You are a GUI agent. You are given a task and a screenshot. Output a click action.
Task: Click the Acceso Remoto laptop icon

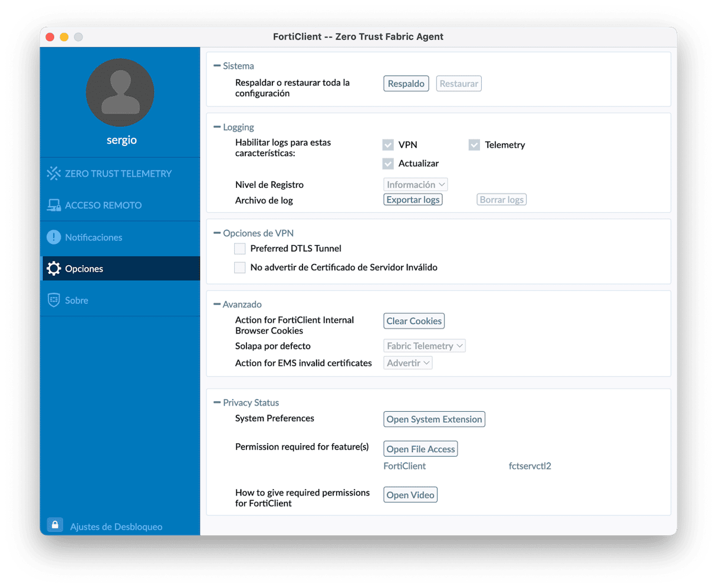(x=54, y=205)
